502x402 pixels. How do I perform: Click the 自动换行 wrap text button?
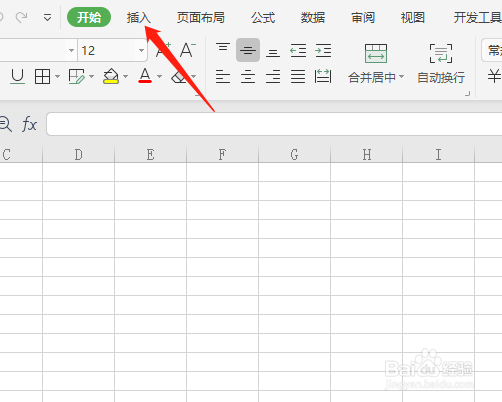441,63
